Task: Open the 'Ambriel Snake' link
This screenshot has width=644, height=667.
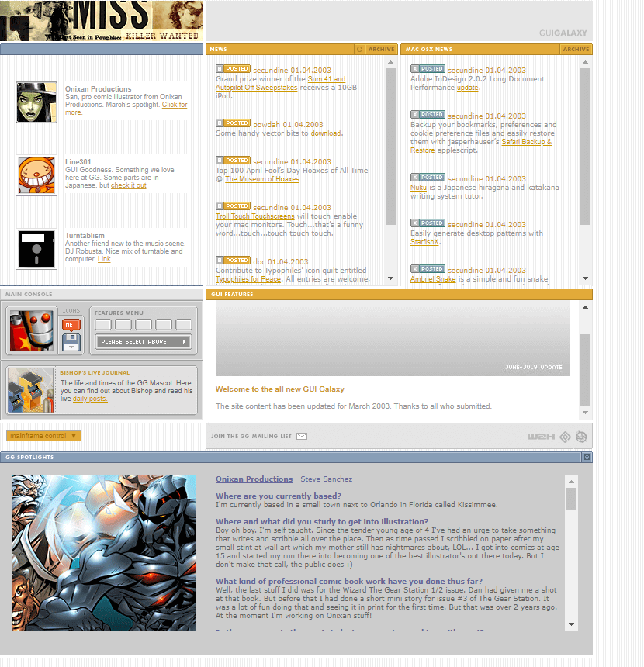Action: (433, 279)
